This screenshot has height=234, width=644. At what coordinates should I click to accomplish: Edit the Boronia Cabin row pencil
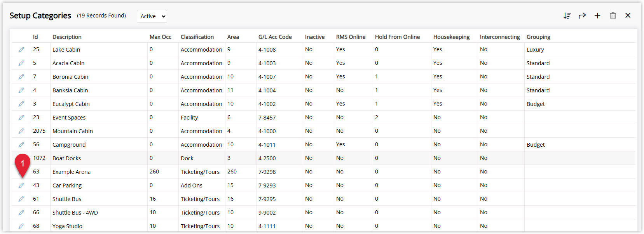[21, 77]
